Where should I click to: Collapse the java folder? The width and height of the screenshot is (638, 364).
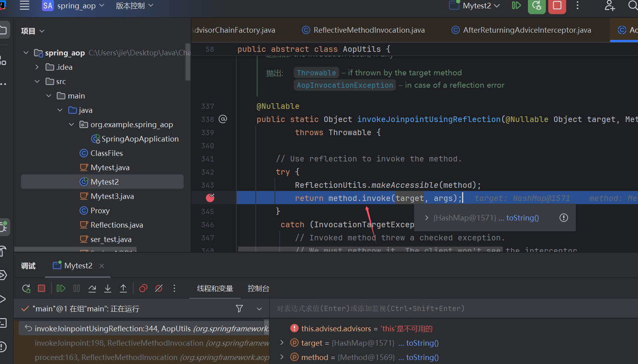(60, 110)
